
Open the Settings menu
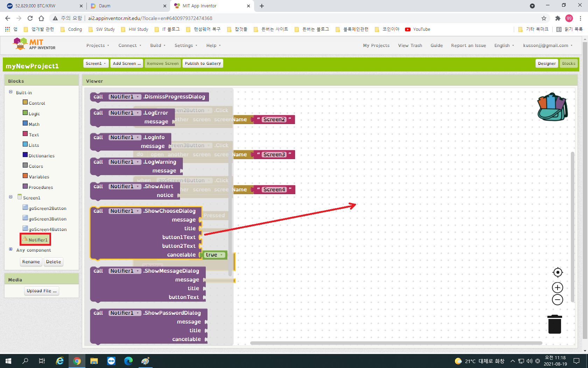(x=186, y=45)
